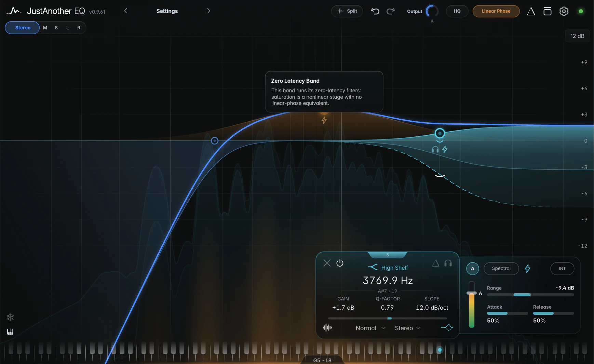Click the Range slider
The width and height of the screenshot is (594, 364).
(530, 295)
